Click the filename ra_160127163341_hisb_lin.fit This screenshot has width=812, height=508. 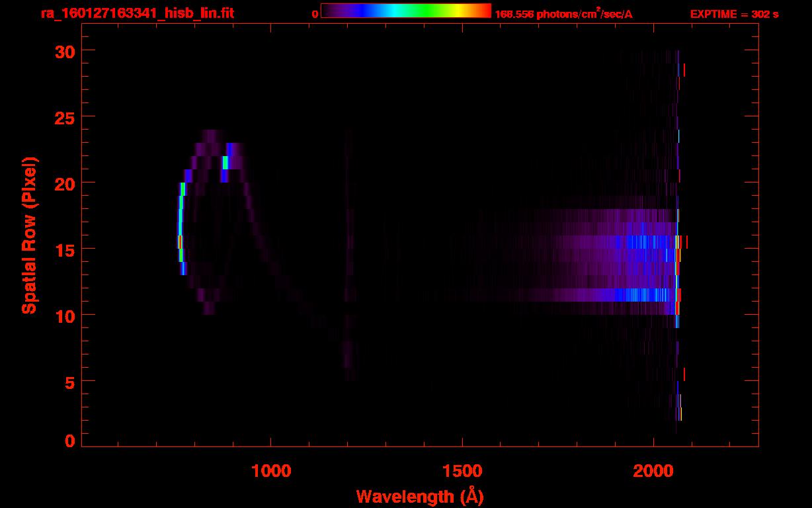click(136, 13)
